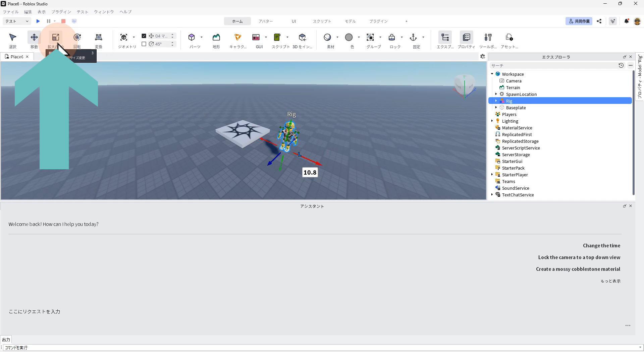This screenshot has width=644, height=362.
Task: Click the 'Change the time' suggestion
Action: (601, 246)
